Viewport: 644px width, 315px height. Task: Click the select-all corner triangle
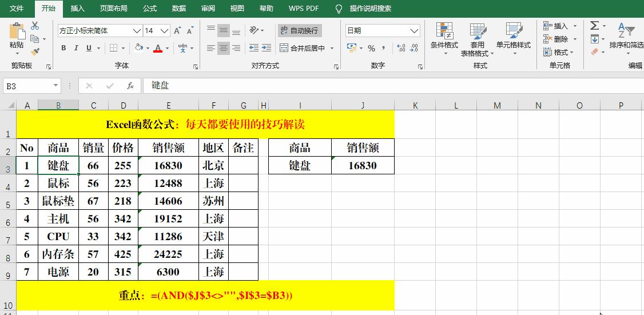11,106
